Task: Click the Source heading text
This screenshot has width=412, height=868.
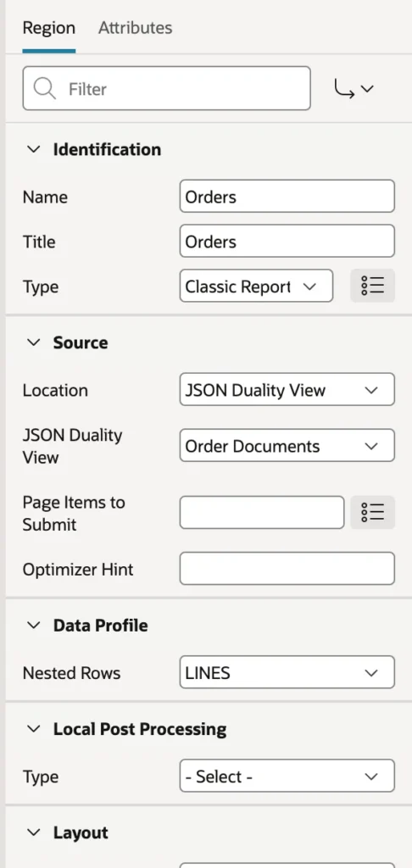Action: (81, 342)
